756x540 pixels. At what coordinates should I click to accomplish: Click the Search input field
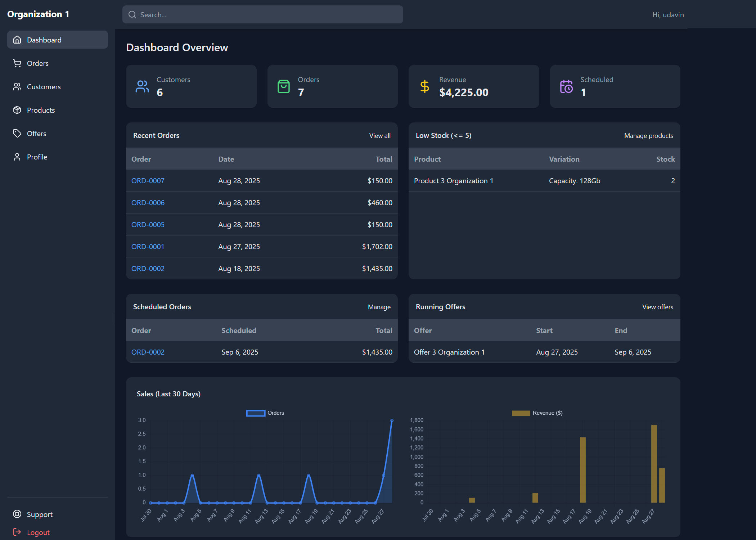(263, 14)
